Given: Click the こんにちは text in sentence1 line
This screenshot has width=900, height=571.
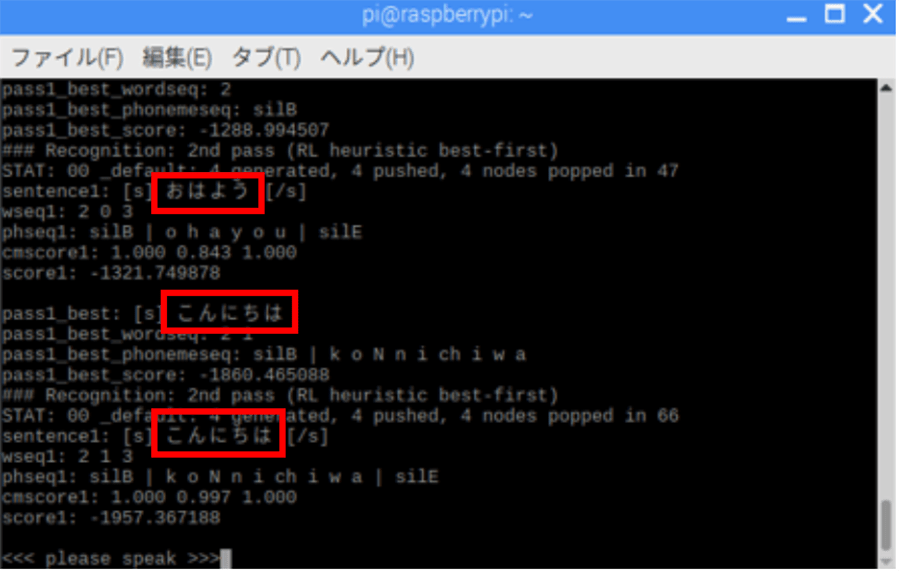Looking at the screenshot, I should 219,435.
